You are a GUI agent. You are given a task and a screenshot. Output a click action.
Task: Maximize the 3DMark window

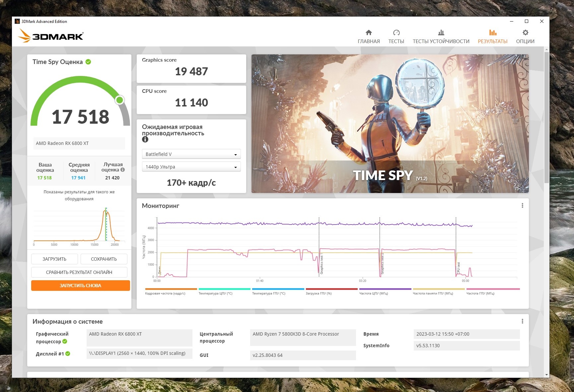pyautogui.click(x=527, y=21)
